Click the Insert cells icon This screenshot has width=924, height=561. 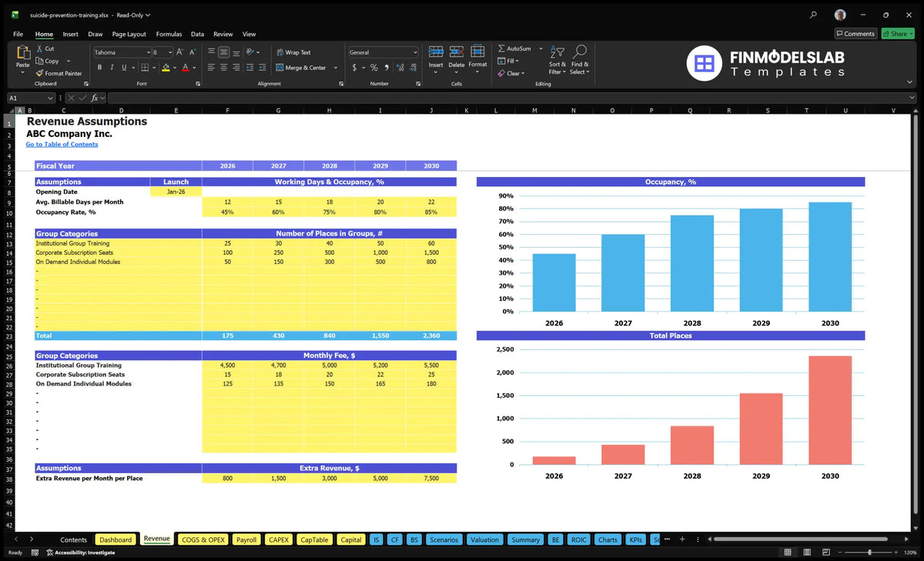pyautogui.click(x=436, y=52)
